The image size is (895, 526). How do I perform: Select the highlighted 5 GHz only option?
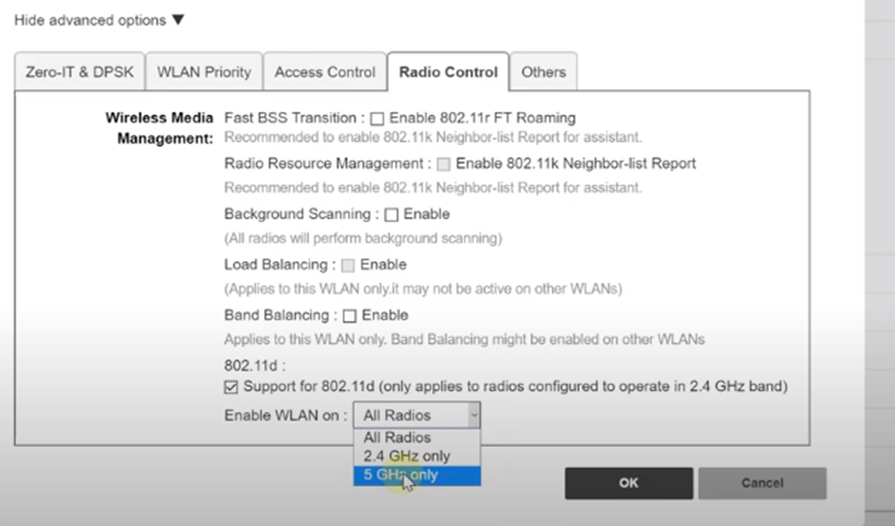[400, 475]
